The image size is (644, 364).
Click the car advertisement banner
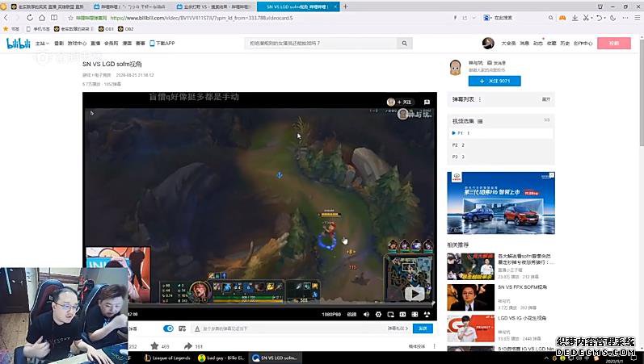(x=501, y=203)
